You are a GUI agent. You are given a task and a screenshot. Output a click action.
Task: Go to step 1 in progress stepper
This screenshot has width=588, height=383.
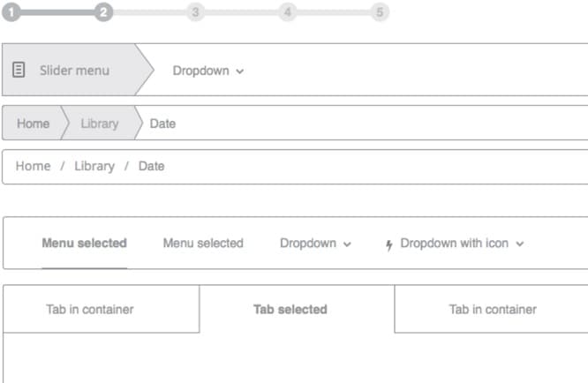tap(11, 12)
